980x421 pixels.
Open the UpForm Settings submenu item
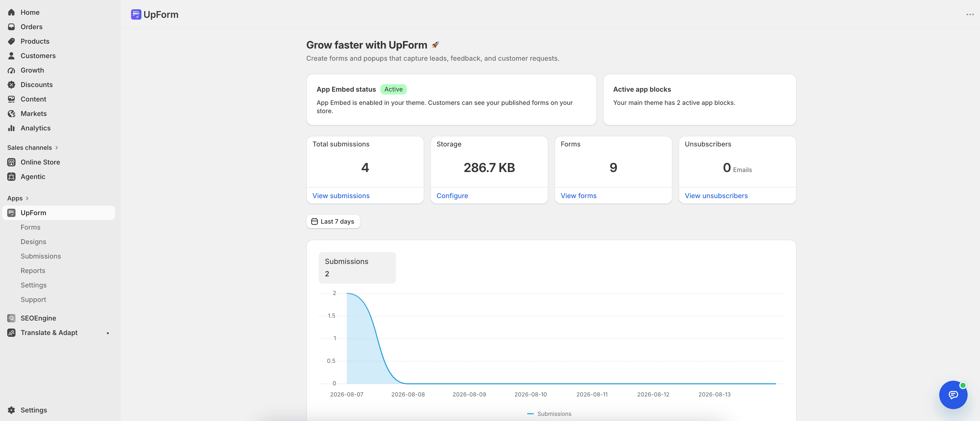click(34, 285)
